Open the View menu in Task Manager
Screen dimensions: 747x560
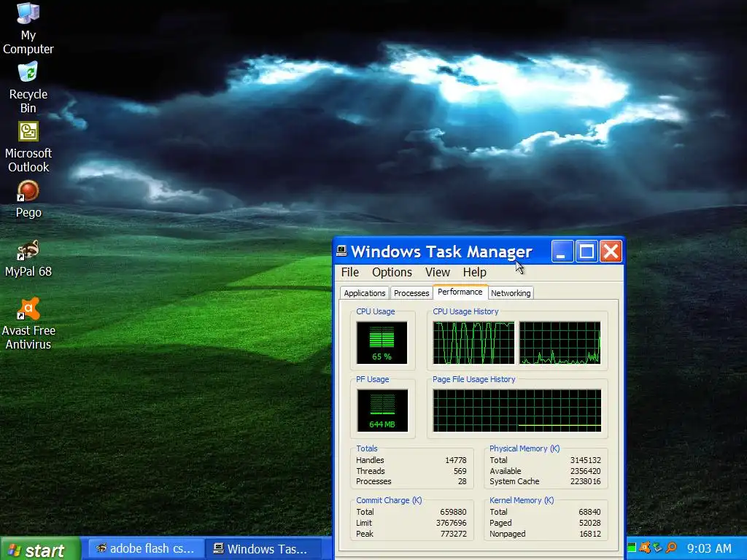point(438,273)
